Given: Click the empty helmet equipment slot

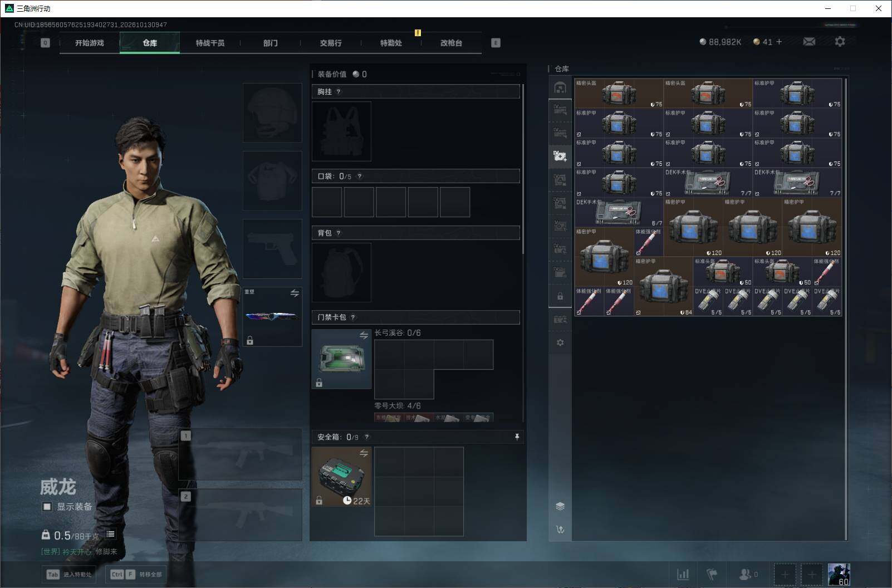Looking at the screenshot, I should pos(272,112).
